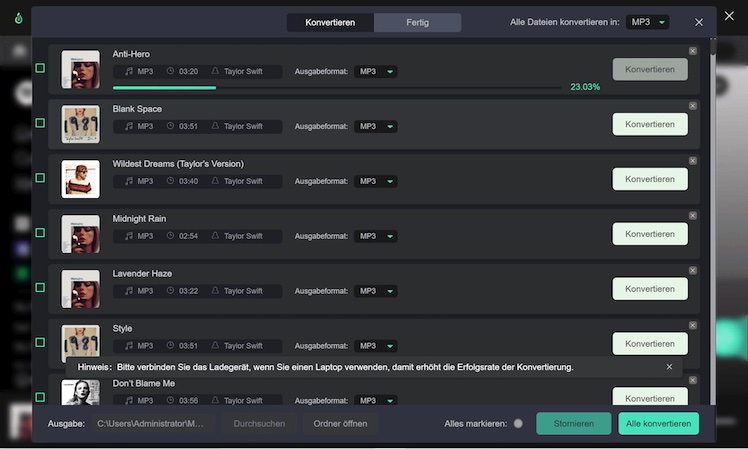Check the Anti-Hero selection checkbox

point(40,68)
